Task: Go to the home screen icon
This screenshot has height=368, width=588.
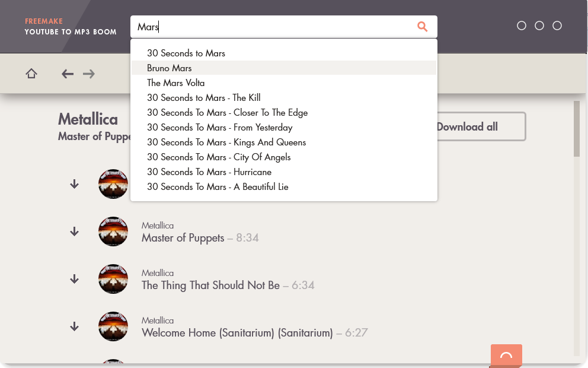Action: [31, 74]
